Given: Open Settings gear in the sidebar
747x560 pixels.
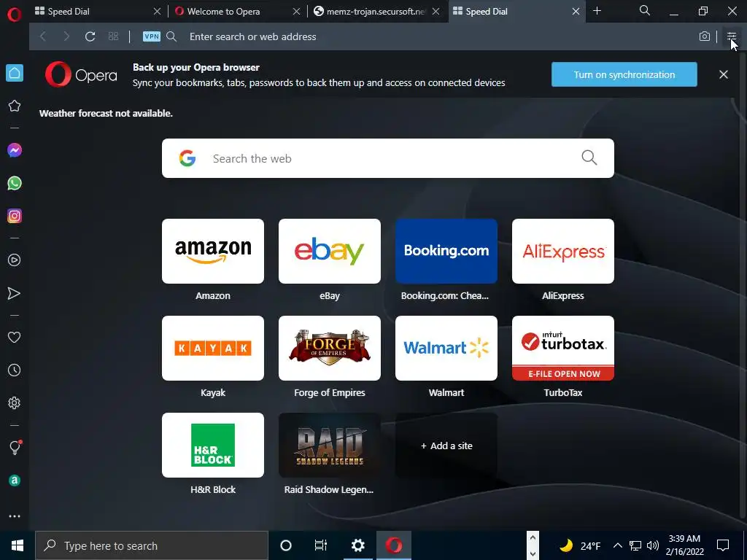Looking at the screenshot, I should point(15,402).
